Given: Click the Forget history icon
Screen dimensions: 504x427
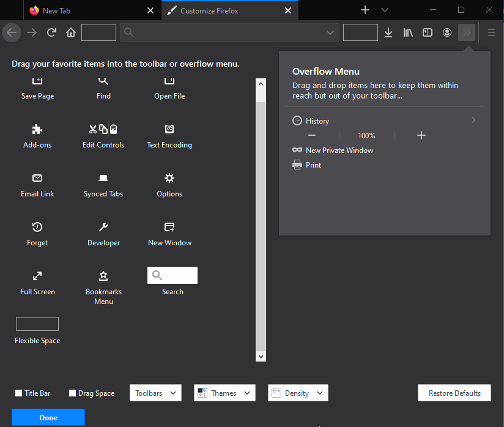Looking at the screenshot, I should click(37, 227).
